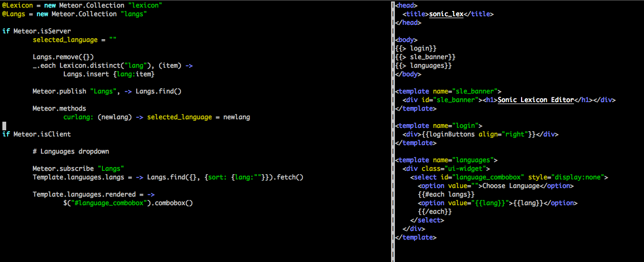Image resolution: width=644 pixels, height=262 pixels.
Task: Click the '{{#each langs}}' line
Action: coord(446,194)
